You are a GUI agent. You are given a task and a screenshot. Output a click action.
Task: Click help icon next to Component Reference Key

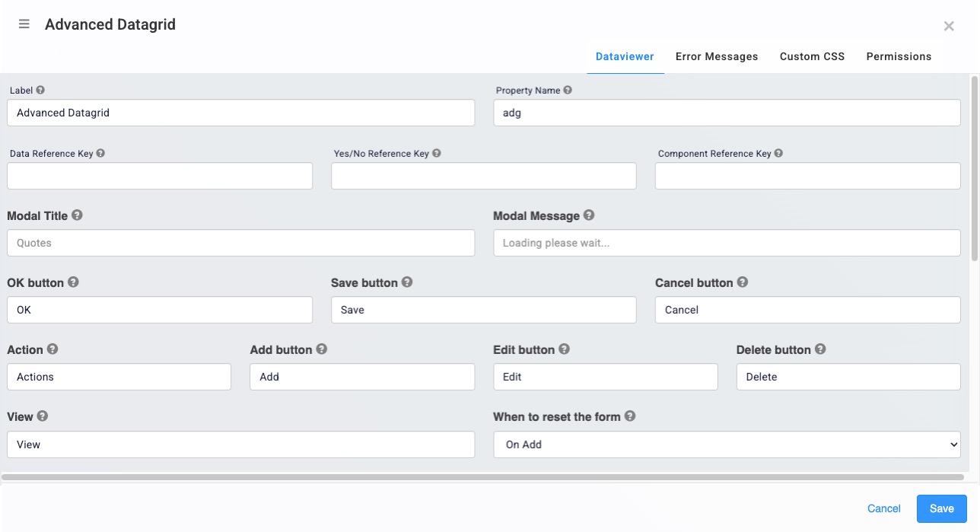coord(778,153)
